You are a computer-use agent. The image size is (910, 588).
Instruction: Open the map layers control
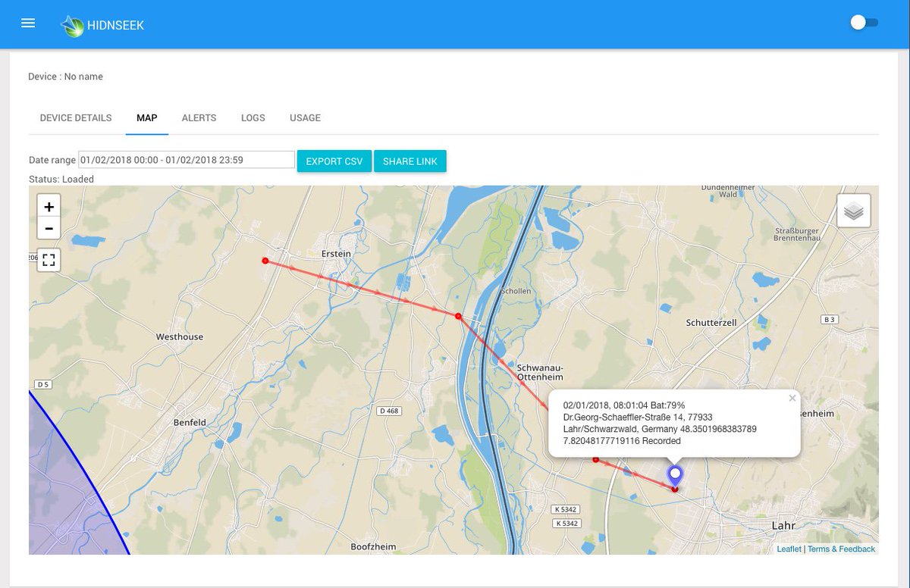click(x=854, y=211)
